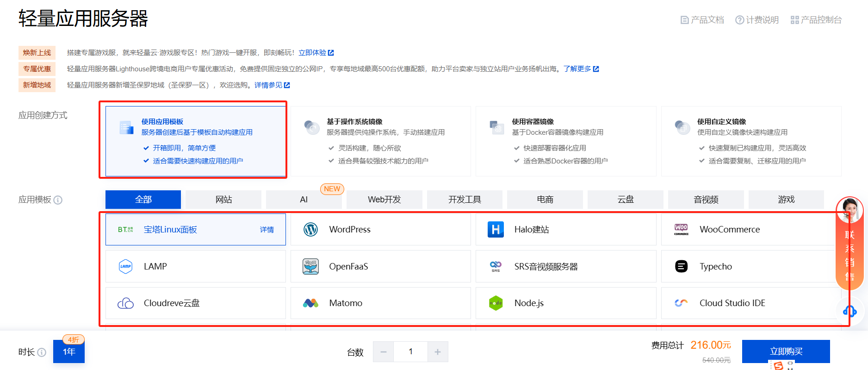The height and width of the screenshot is (370, 868).
Task: Click the Sogou input method S icon
Action: pos(779,366)
